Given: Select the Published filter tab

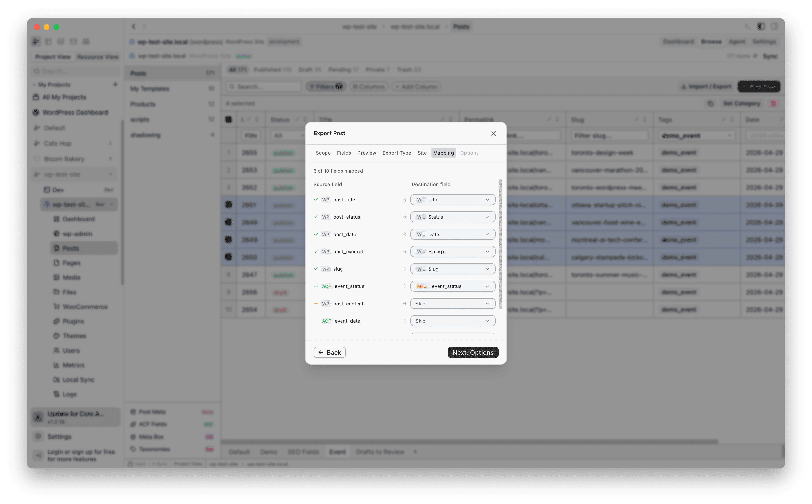Looking at the screenshot, I should (272, 70).
